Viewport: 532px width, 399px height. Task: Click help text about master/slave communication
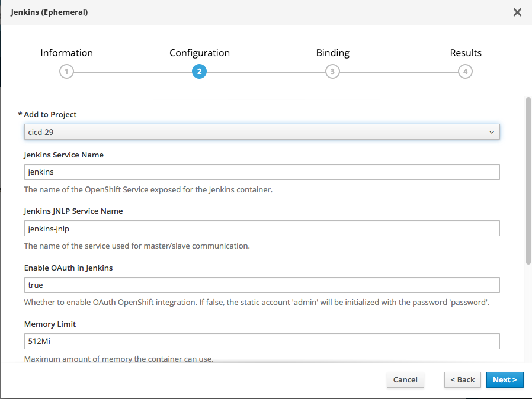pos(137,246)
